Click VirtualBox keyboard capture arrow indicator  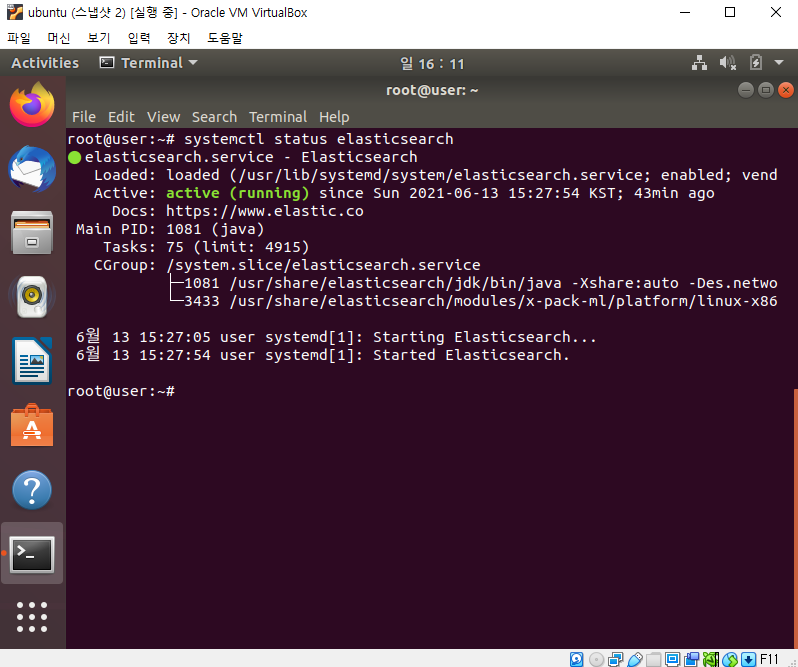749,659
